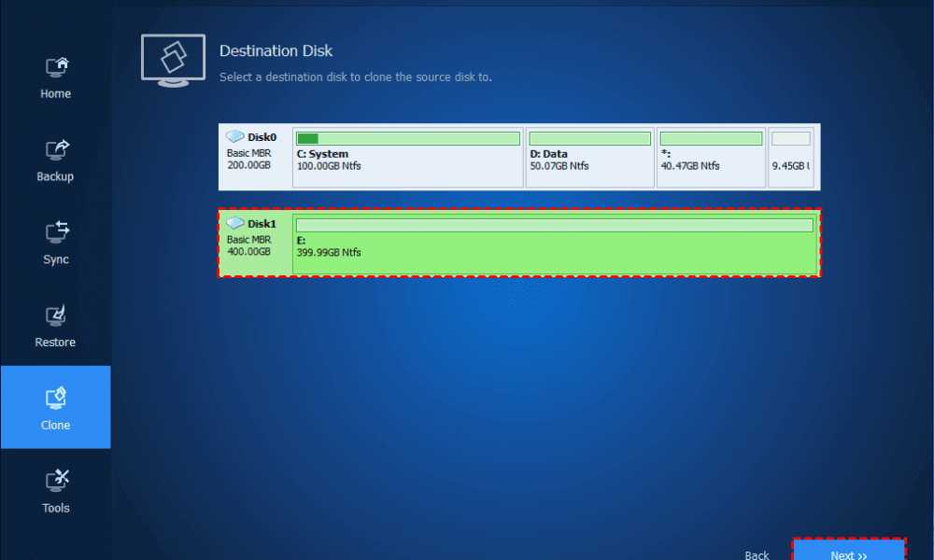
Task: Click the 'Select a destination disk' instruction text
Action: pyautogui.click(x=356, y=77)
